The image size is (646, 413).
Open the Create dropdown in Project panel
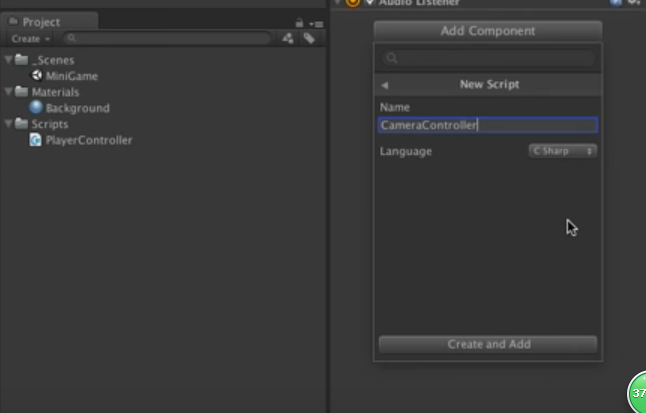point(30,39)
